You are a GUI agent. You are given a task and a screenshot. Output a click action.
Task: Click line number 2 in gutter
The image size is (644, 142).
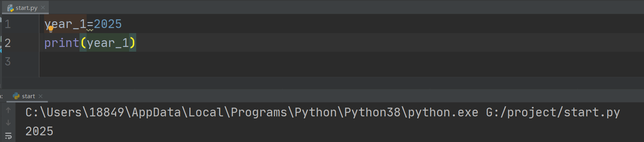[7, 43]
